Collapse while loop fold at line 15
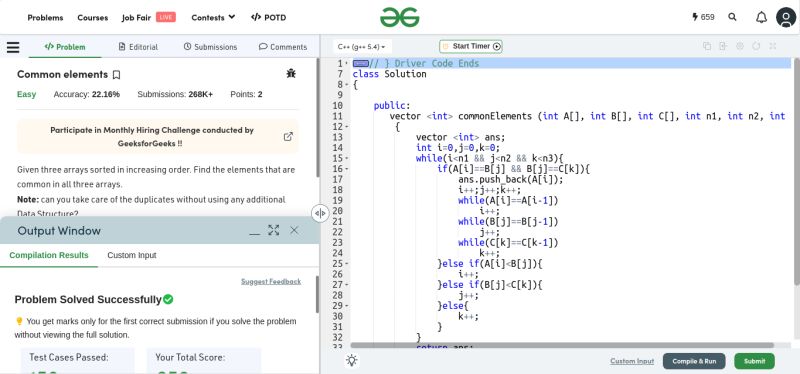The width and height of the screenshot is (800, 374). (x=347, y=158)
